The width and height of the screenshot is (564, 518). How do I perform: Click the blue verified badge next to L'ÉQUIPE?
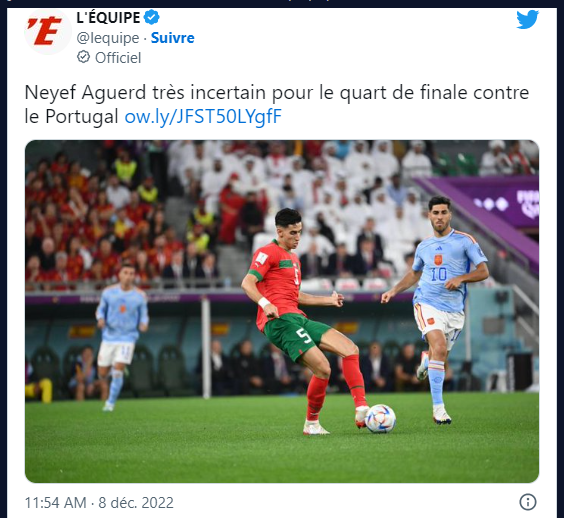(x=151, y=17)
